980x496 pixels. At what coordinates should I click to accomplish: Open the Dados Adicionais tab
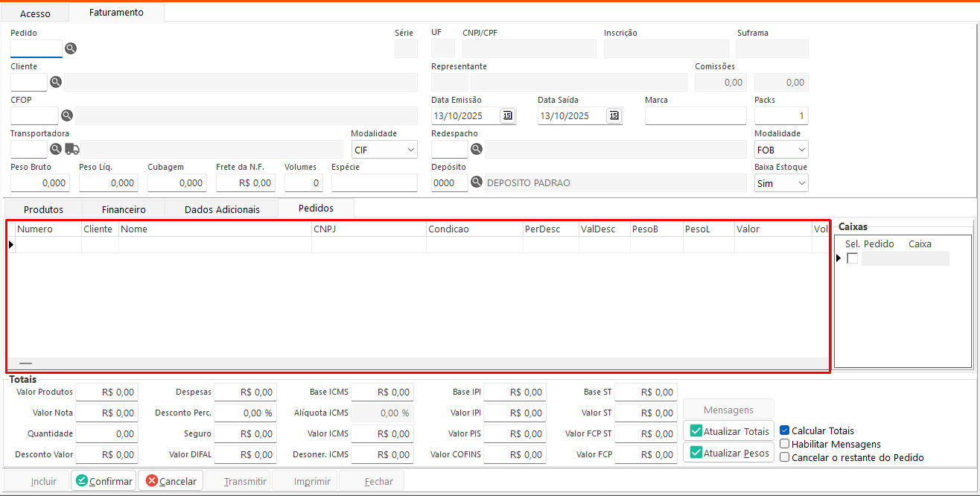(222, 209)
